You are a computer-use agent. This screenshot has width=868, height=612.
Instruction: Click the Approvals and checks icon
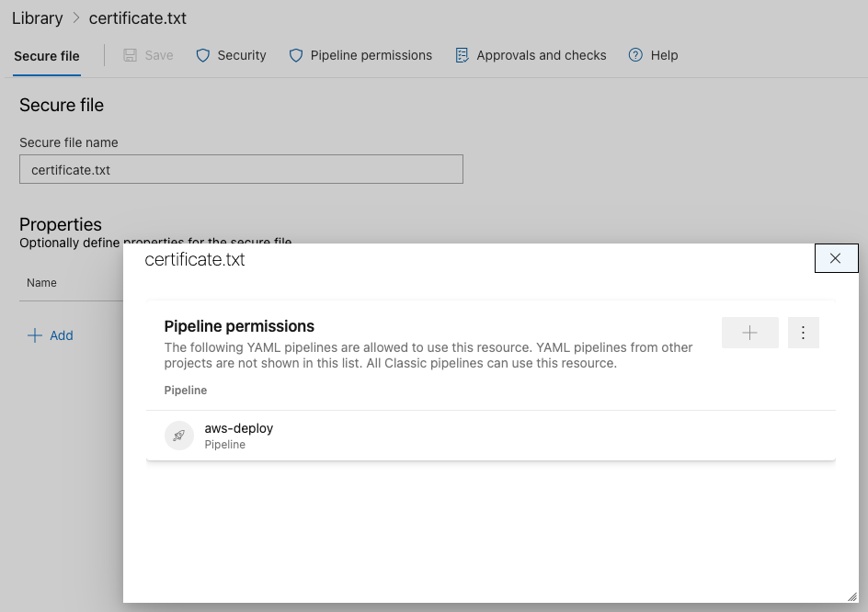click(461, 55)
